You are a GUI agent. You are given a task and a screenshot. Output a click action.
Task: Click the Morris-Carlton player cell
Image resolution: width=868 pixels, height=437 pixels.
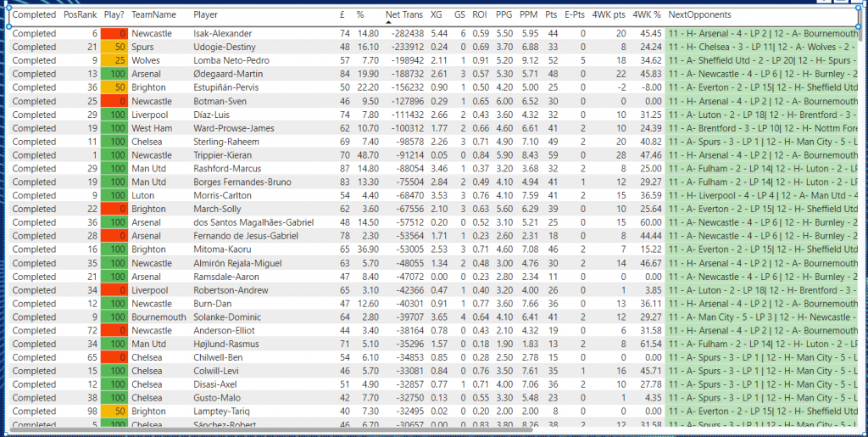[223, 195]
